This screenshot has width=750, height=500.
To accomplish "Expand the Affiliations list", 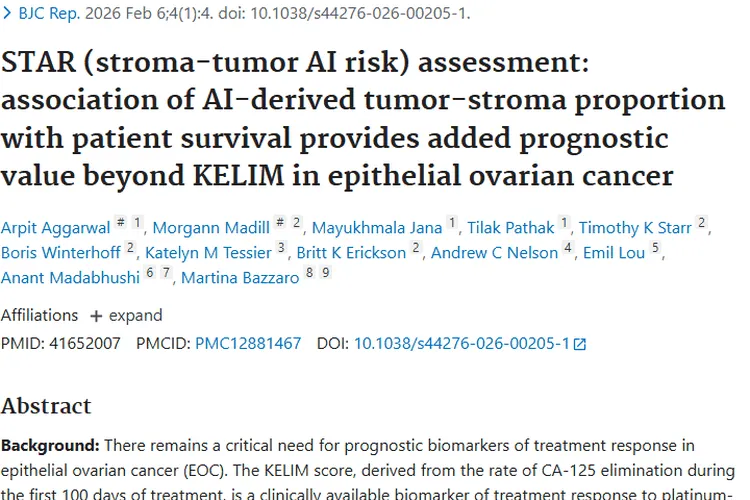I will (126, 315).
